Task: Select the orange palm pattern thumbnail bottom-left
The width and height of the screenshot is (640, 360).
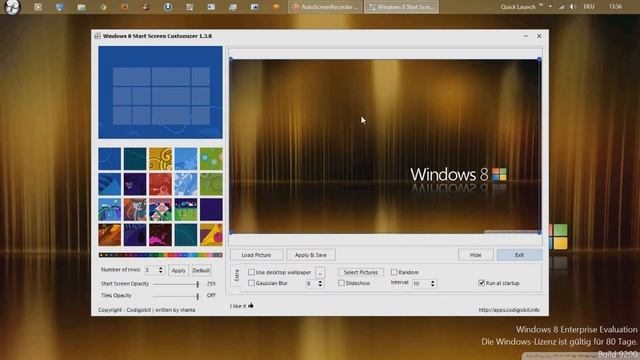Action: (x=109, y=235)
